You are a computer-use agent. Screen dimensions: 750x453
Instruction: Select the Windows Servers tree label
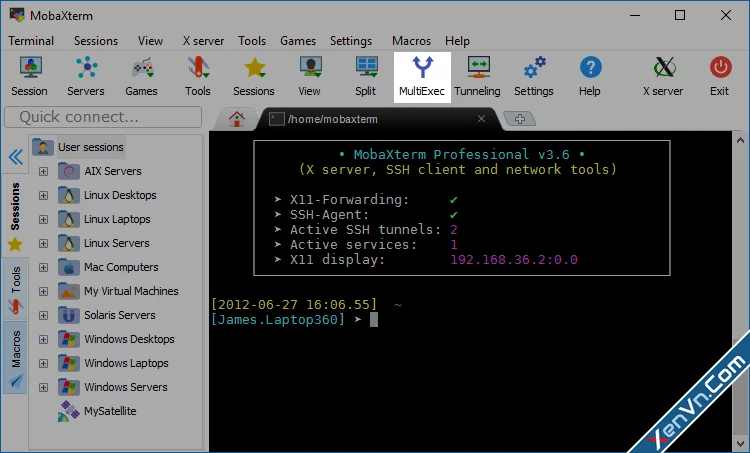[x=126, y=387]
